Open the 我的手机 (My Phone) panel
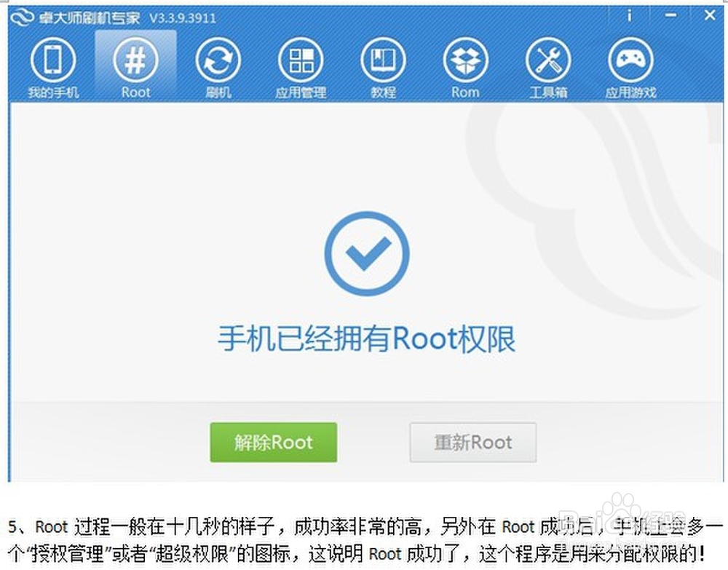 coord(51,66)
